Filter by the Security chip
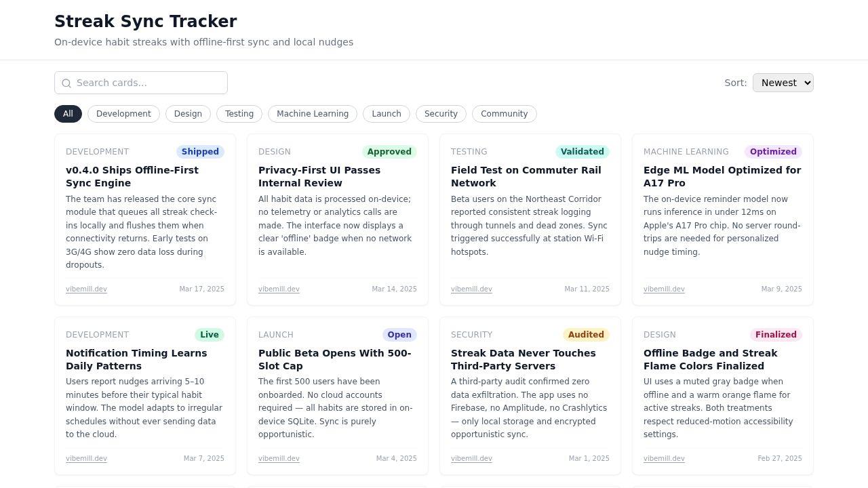868x488 pixels. (441, 114)
